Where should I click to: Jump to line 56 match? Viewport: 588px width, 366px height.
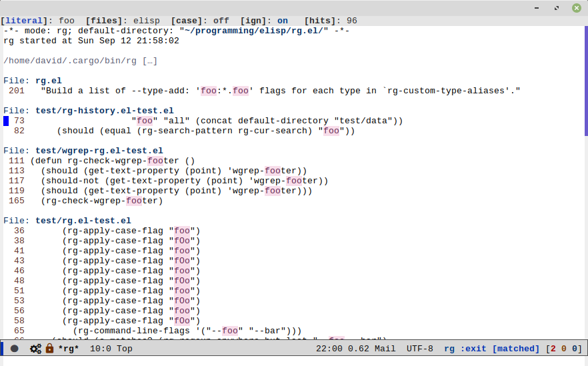point(107,311)
